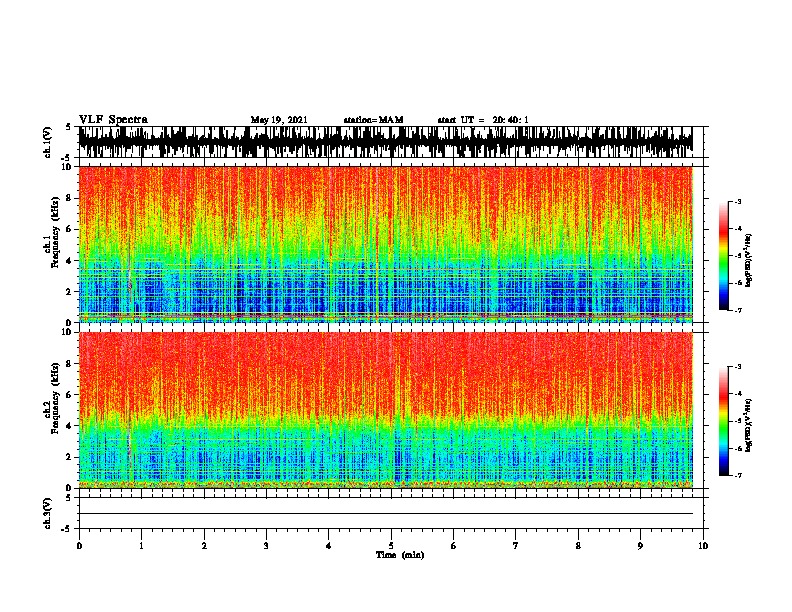Click the ch.1 voltage waveform strip
792x612 pixels.
point(386,142)
